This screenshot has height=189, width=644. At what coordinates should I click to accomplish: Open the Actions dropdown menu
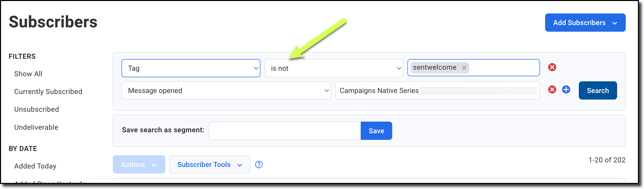(139, 165)
